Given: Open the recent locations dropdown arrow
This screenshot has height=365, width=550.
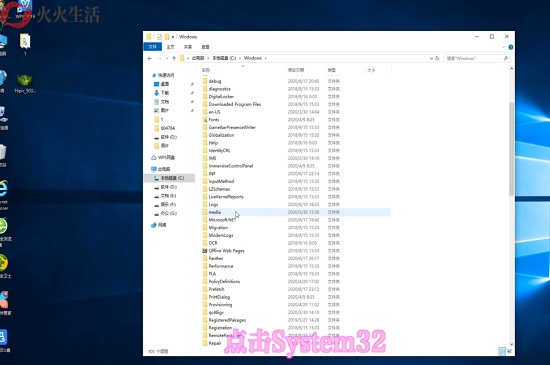Looking at the screenshot, I should (167, 58).
